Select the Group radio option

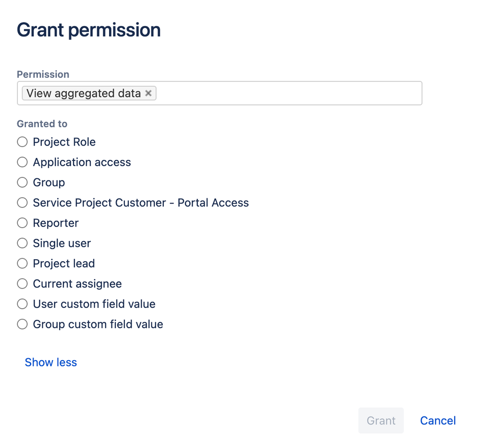tap(22, 182)
